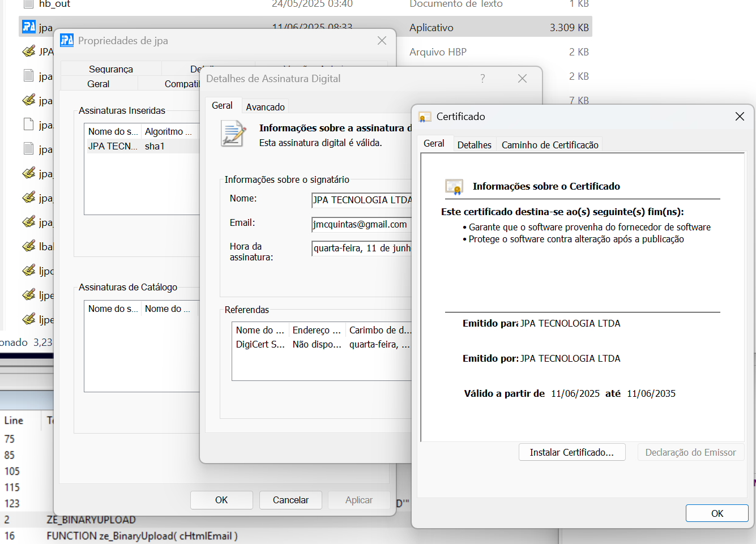The height and width of the screenshot is (544, 756).
Task: Click the certificate icon in Certificado title bar
Action: [x=424, y=117]
